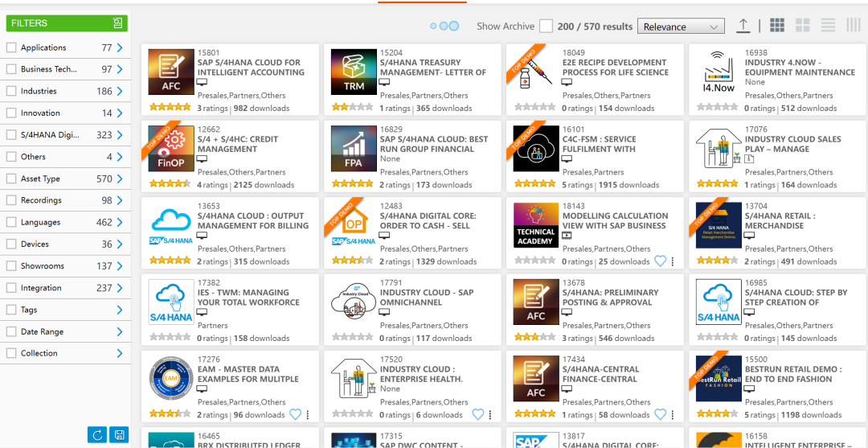Click document asset icon on demo 17076
Image resolution: width=868 pixels, height=448 pixels.
tap(749, 159)
